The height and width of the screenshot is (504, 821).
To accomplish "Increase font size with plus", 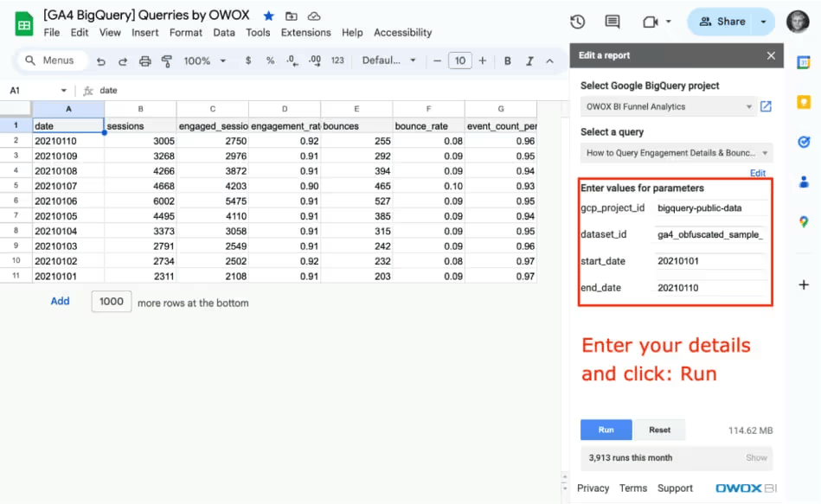I will coord(482,61).
